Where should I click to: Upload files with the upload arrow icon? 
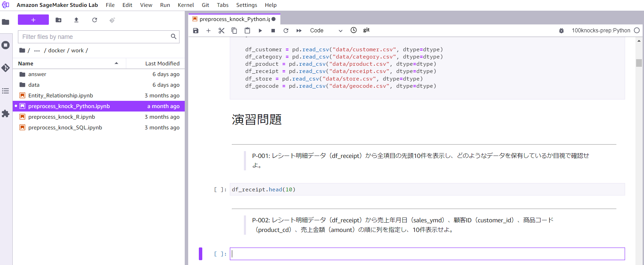pos(76,20)
